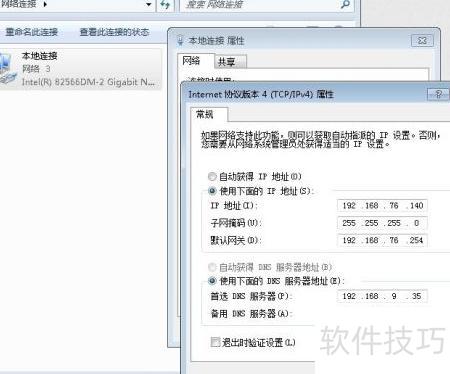Screen dimensions: 450x374
Task: Select the 本地连接 network adapter icon
Action: click(x=7, y=69)
